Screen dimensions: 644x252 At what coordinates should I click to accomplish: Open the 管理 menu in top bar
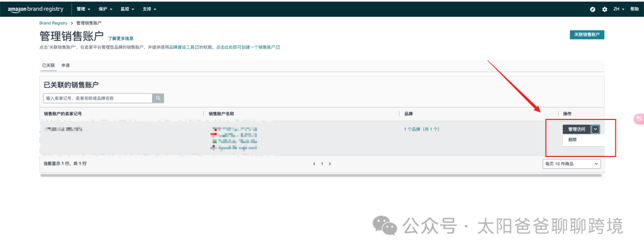tap(83, 9)
